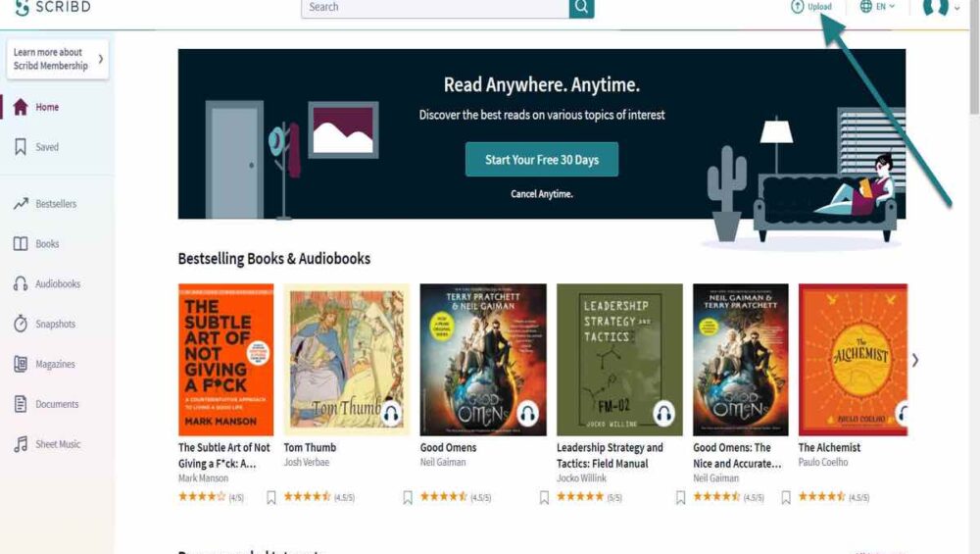Open Good Omens title link
Image resolution: width=980 pixels, height=554 pixels.
coord(448,448)
